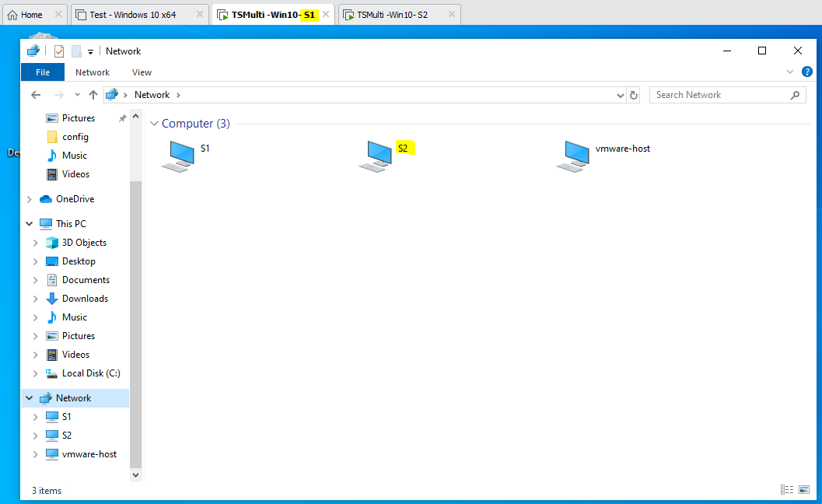Select OneDrive in navigation pane
This screenshot has height=504, width=822.
click(x=75, y=199)
